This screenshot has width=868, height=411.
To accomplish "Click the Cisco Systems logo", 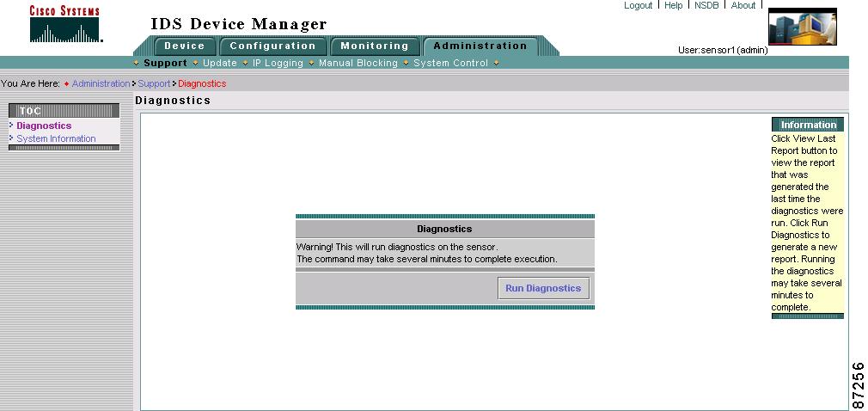I will pyautogui.click(x=65, y=24).
